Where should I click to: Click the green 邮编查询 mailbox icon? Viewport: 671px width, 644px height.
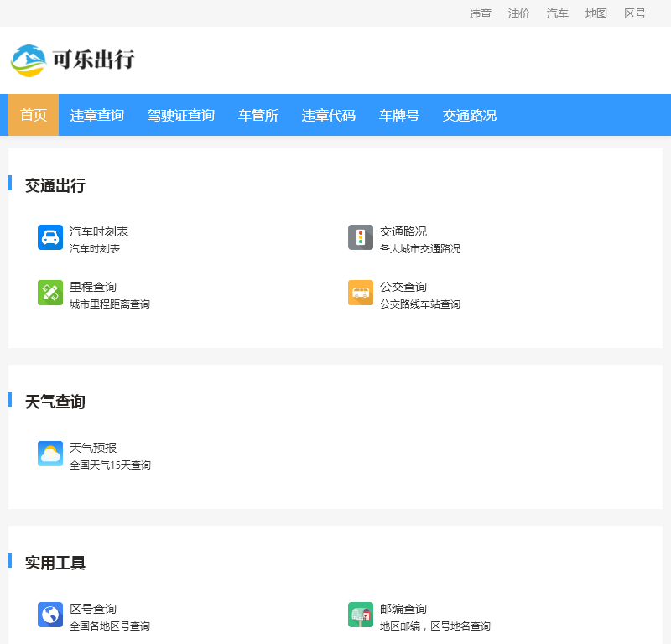pos(361,615)
